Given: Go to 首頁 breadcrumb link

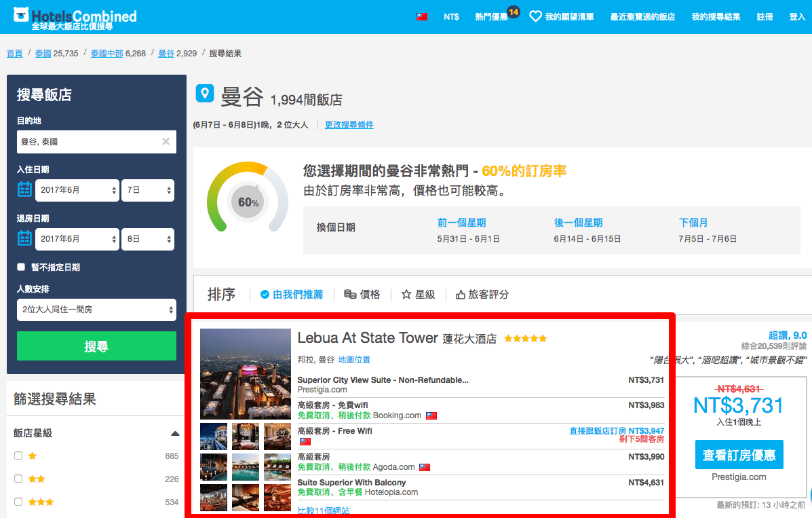Looking at the screenshot, I should coord(14,54).
